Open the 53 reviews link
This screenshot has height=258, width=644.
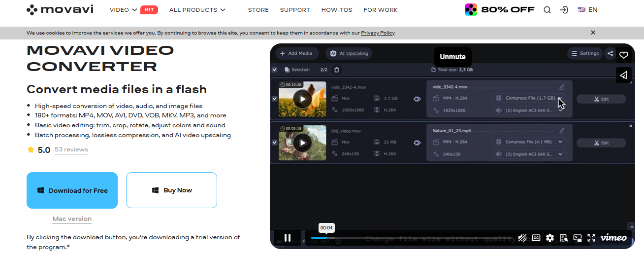click(x=71, y=149)
